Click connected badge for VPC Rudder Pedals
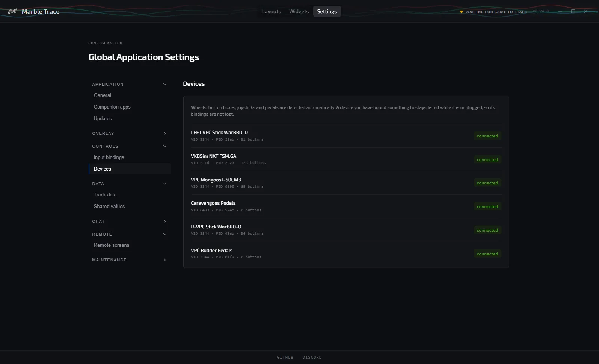The width and height of the screenshot is (599, 364). [x=487, y=254]
